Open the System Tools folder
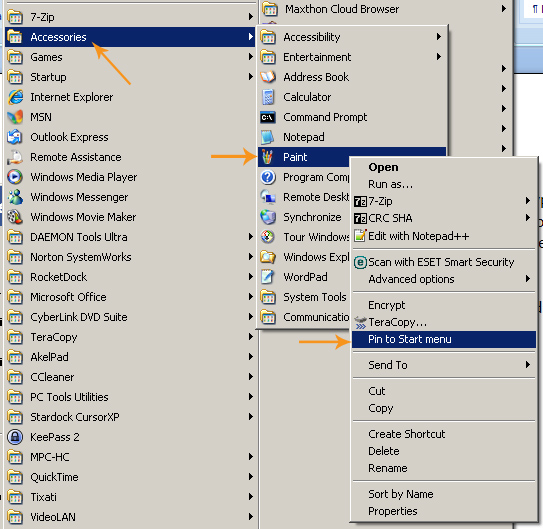Viewport: 543px width, 529px height. (x=304, y=297)
